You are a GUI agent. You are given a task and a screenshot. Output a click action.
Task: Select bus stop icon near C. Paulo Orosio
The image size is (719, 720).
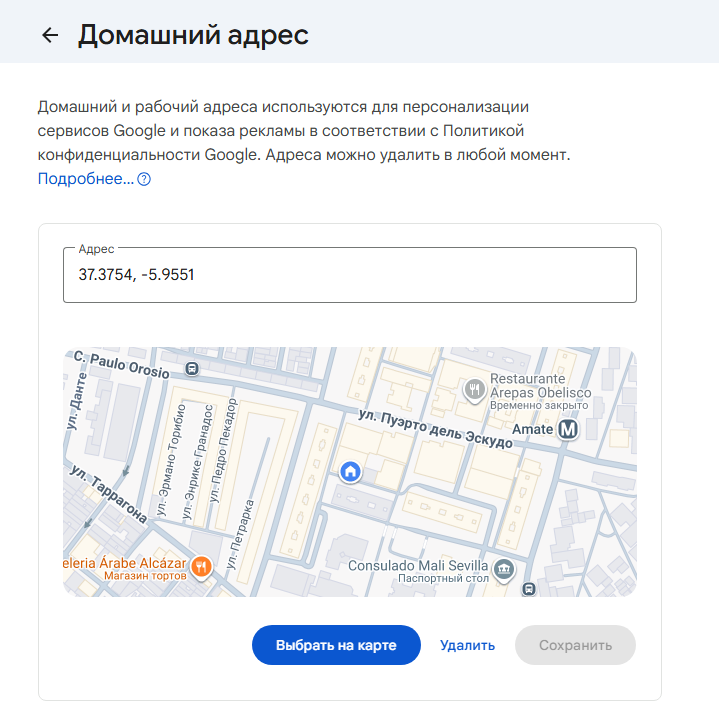click(x=192, y=367)
